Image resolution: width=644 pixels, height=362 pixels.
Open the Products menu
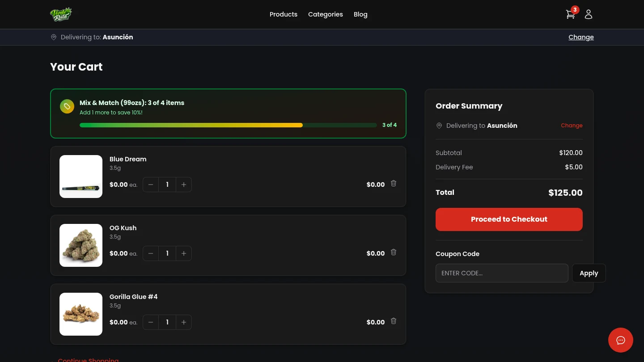[x=284, y=14]
